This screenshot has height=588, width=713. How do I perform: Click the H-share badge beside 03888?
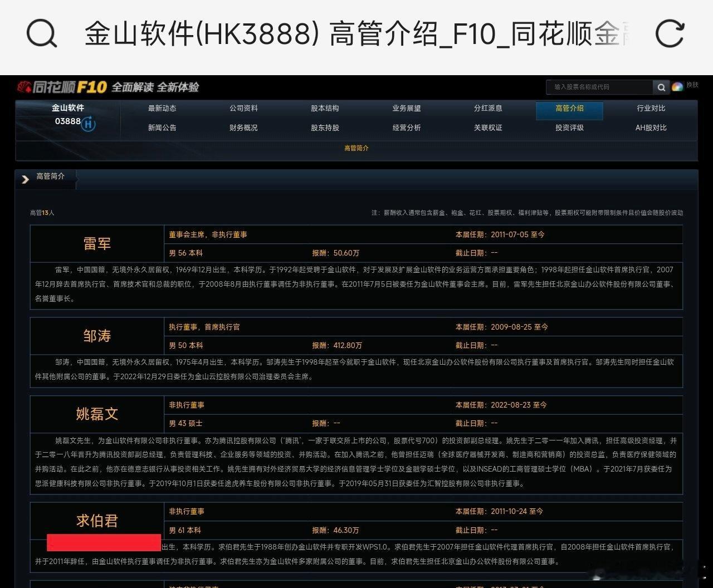point(88,124)
